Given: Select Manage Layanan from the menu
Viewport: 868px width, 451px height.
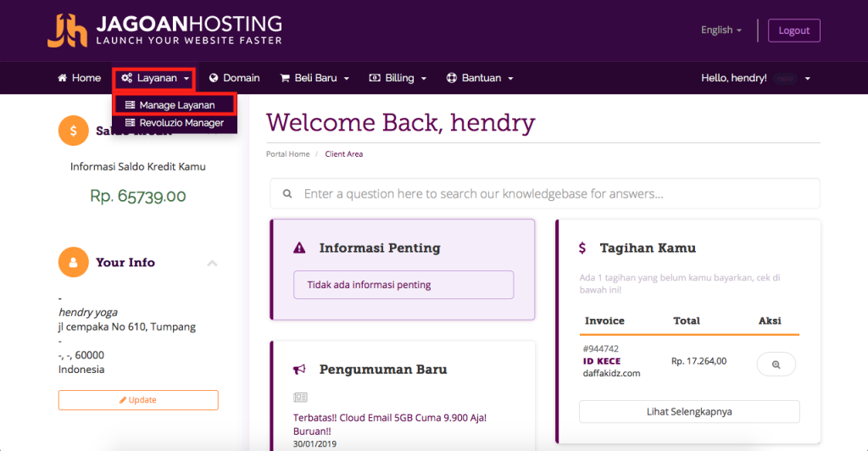Looking at the screenshot, I should click(x=175, y=104).
